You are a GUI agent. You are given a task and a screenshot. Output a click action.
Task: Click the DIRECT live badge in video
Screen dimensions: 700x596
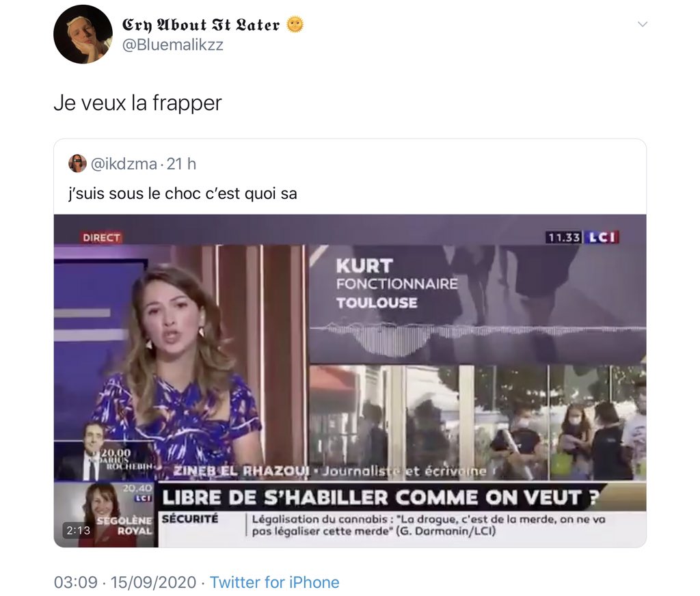coord(101,237)
